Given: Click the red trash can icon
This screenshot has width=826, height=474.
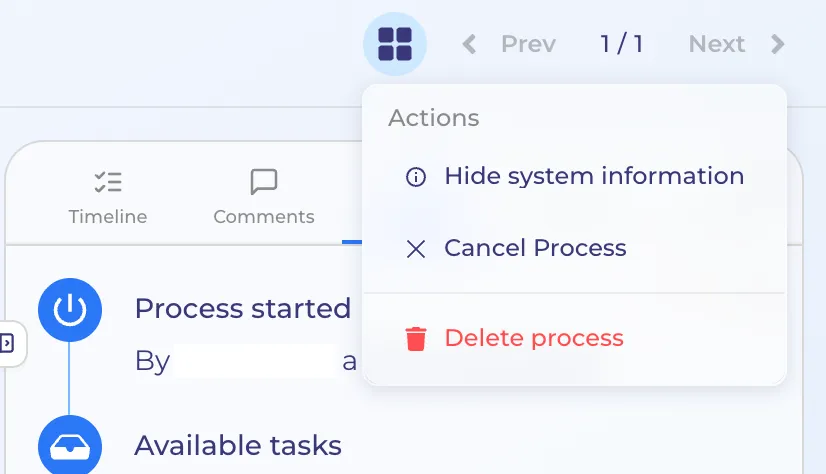Looking at the screenshot, I should tap(416, 339).
